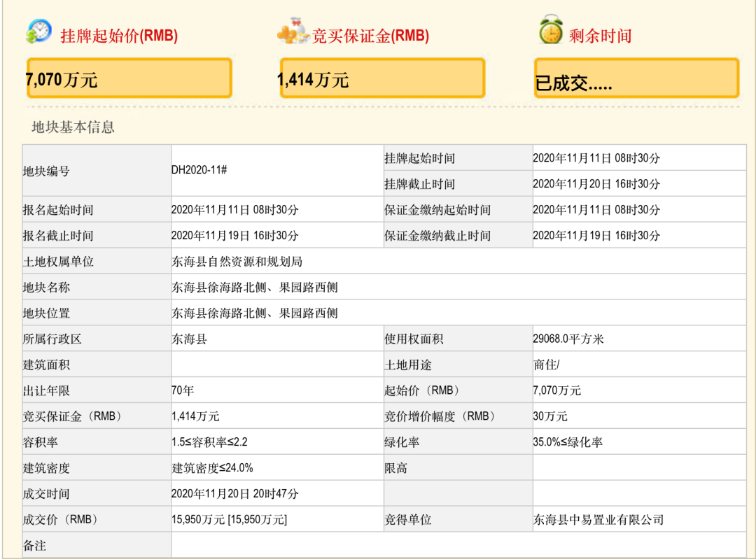Click the 地块名称 label
The image size is (756, 559).
(x=46, y=288)
